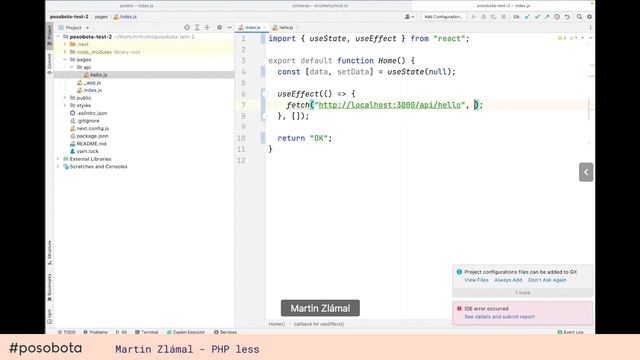Viewport: 640px width, 360px height.
Task: Click the Commit side tool tab
Action: [x=50, y=64]
